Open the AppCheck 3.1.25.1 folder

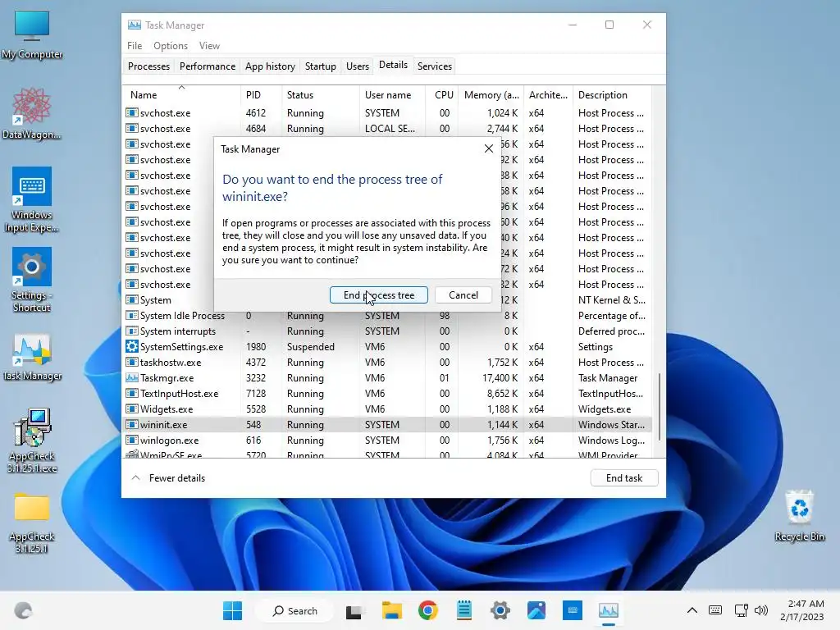tap(32, 521)
